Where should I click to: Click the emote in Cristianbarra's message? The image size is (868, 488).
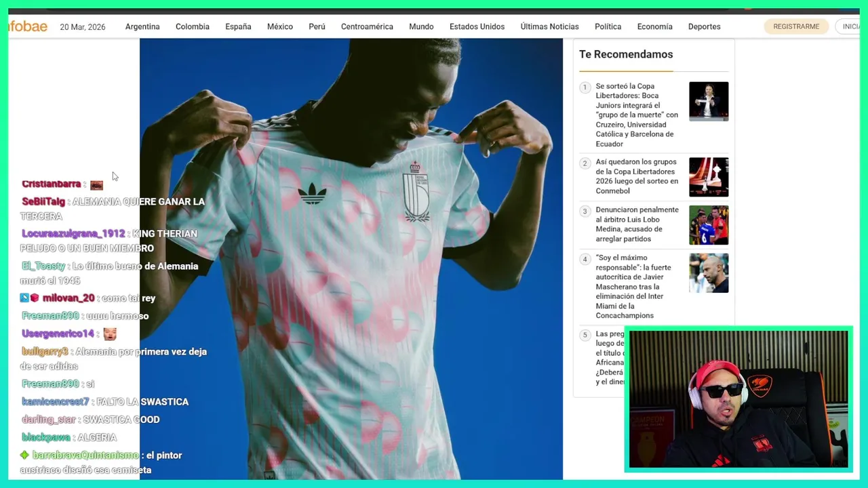point(97,185)
